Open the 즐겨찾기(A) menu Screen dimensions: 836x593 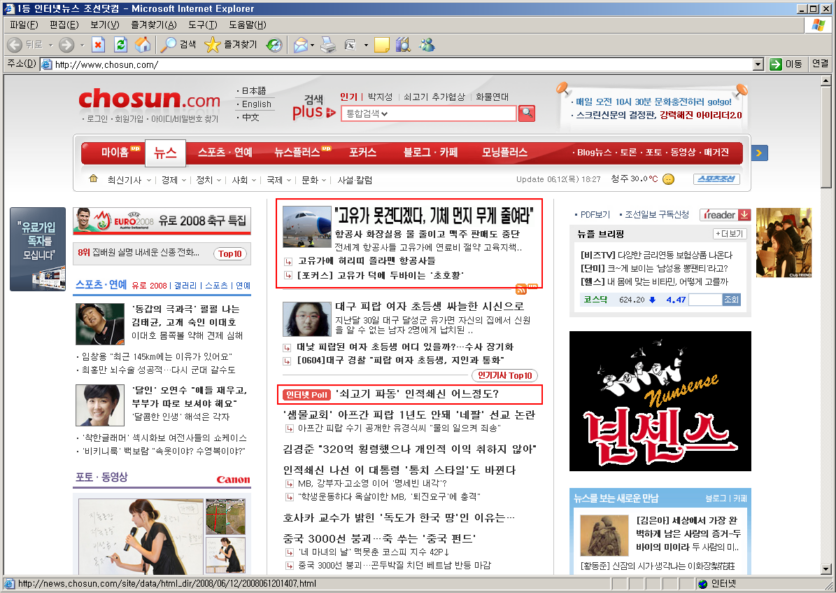[x=154, y=25]
